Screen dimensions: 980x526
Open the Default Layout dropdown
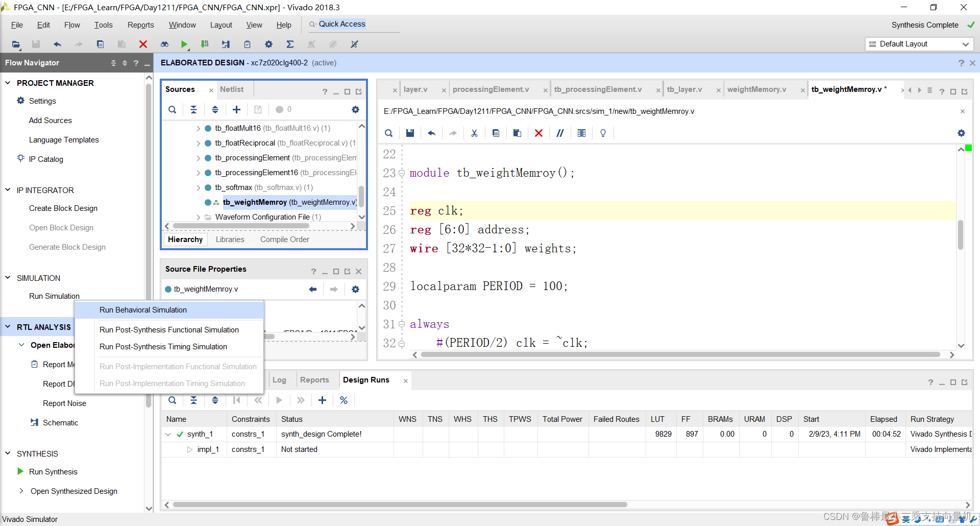919,44
